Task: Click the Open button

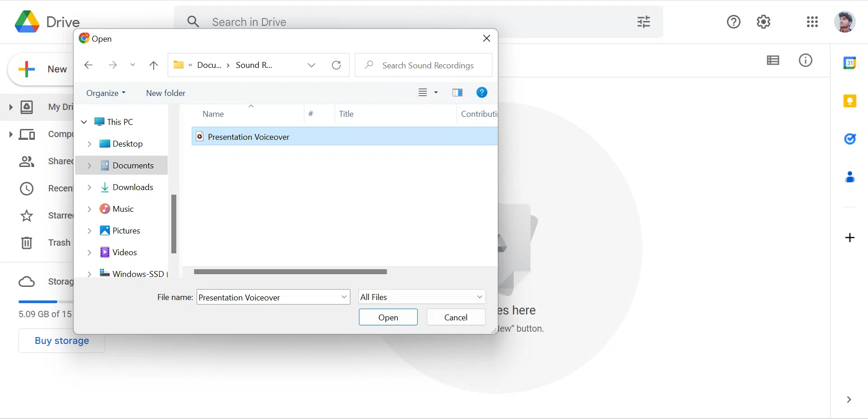Action: (388, 317)
